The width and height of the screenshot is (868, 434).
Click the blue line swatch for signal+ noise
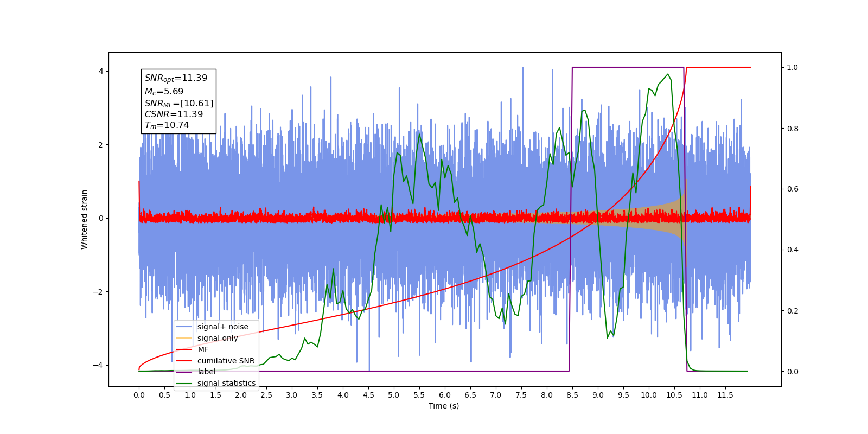coord(185,327)
